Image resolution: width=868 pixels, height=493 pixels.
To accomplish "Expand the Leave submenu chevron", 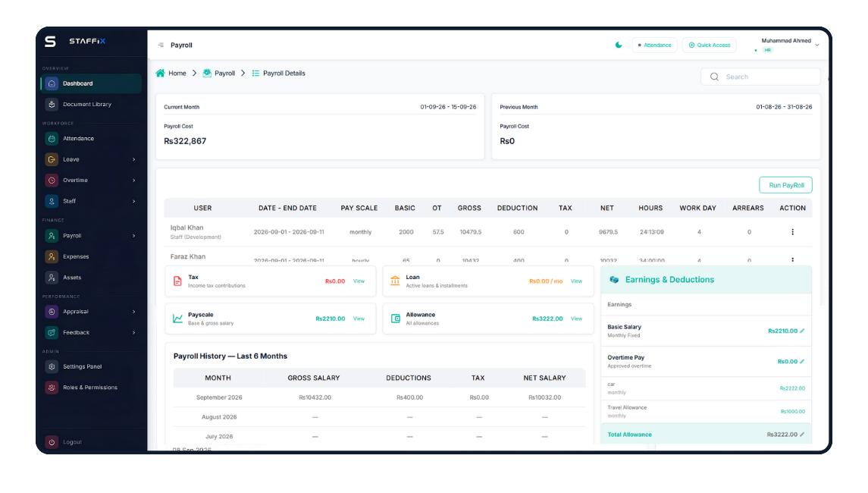I will click(134, 159).
